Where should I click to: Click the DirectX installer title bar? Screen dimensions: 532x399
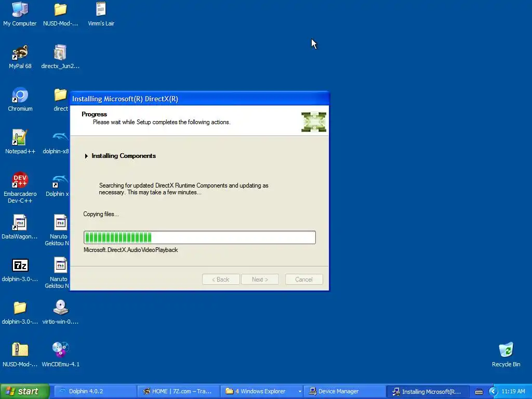199,99
